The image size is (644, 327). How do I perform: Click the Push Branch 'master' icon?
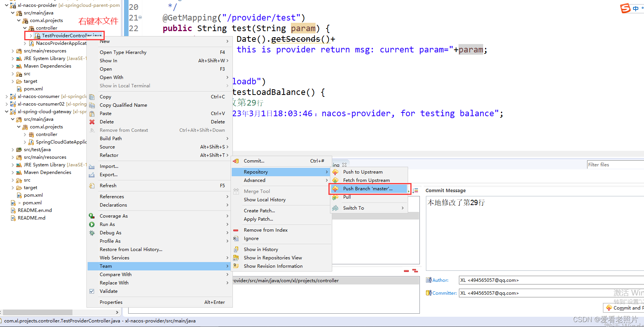(x=335, y=189)
